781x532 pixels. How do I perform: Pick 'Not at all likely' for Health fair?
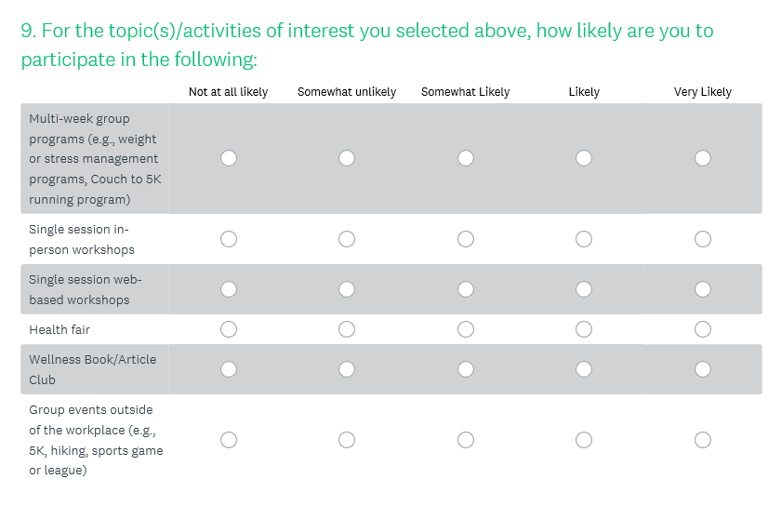[229, 329]
